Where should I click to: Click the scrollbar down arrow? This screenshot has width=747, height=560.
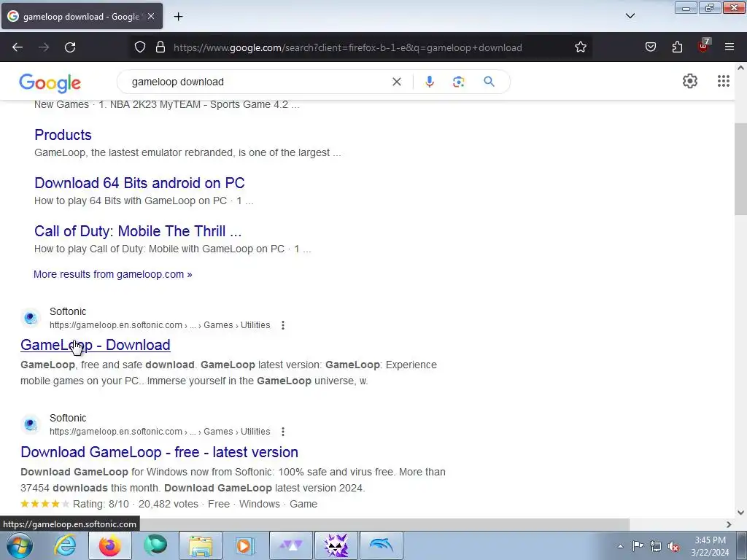pyautogui.click(x=740, y=513)
